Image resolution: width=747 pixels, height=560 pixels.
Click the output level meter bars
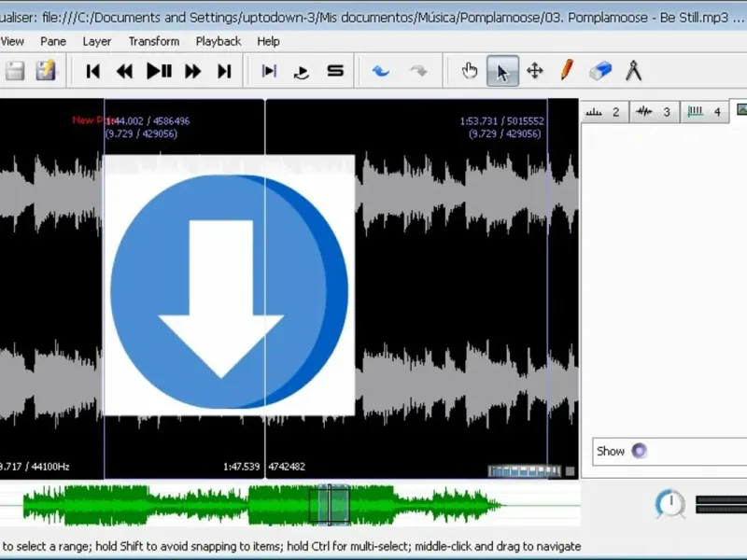[721, 504]
